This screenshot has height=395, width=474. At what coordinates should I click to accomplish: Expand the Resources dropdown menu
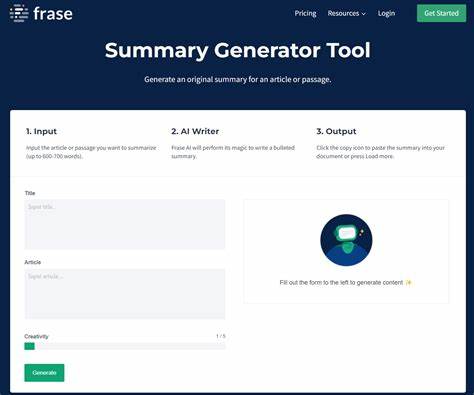(347, 13)
